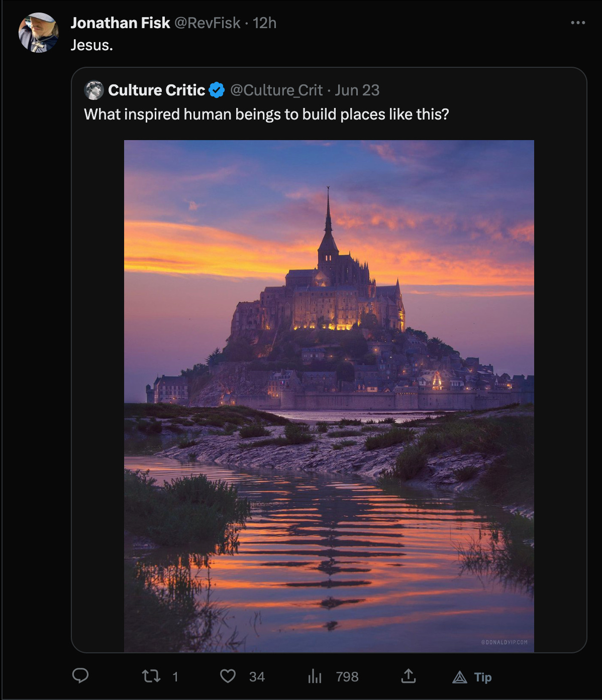Open view analytics bar chart icon

pos(315,676)
